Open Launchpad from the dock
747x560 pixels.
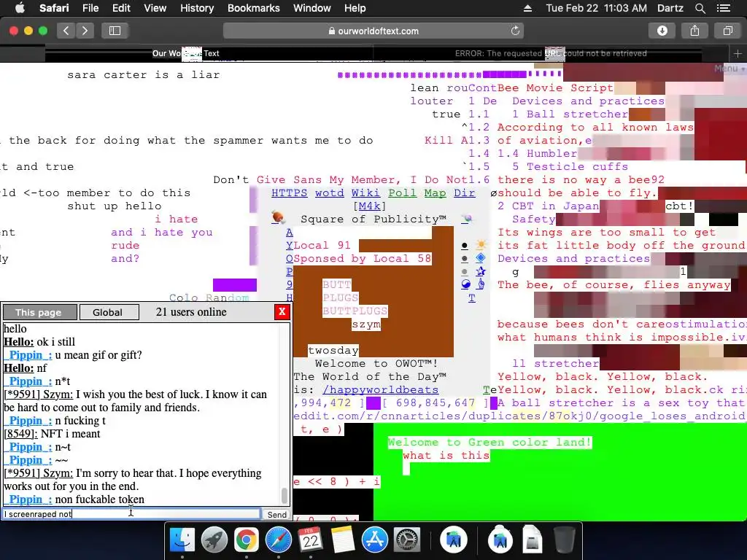[x=214, y=540]
